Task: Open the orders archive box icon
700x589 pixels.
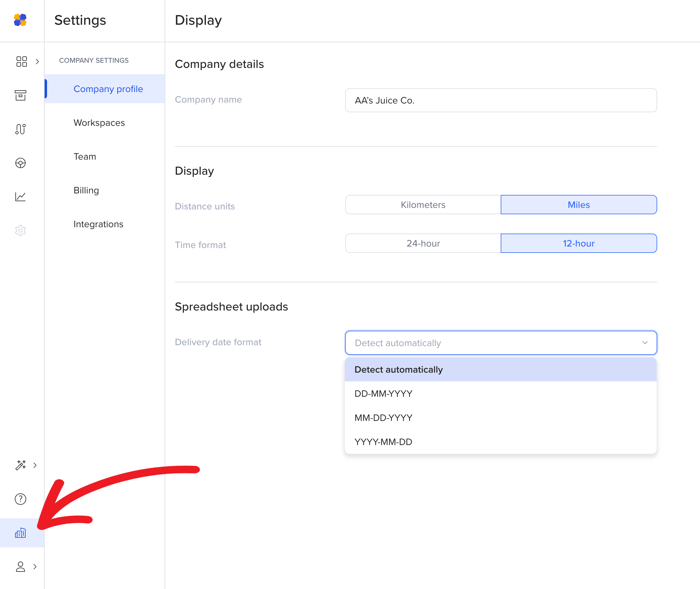Action: point(20,95)
